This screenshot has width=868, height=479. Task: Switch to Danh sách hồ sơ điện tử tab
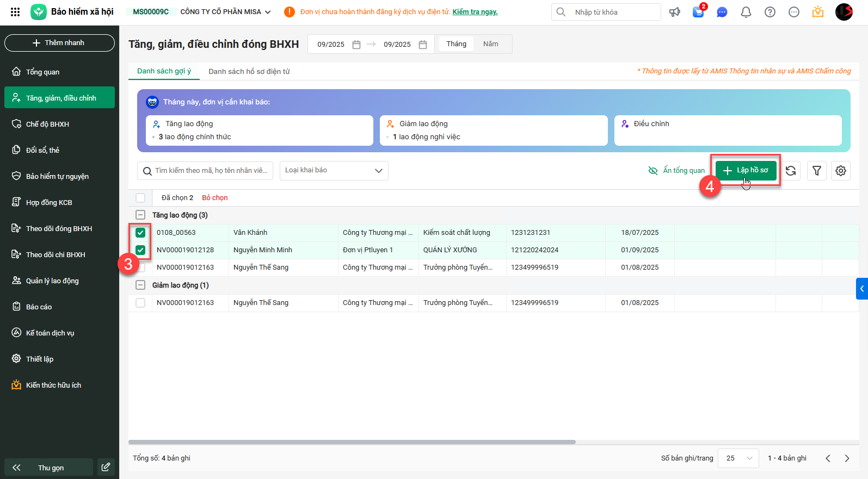249,72
